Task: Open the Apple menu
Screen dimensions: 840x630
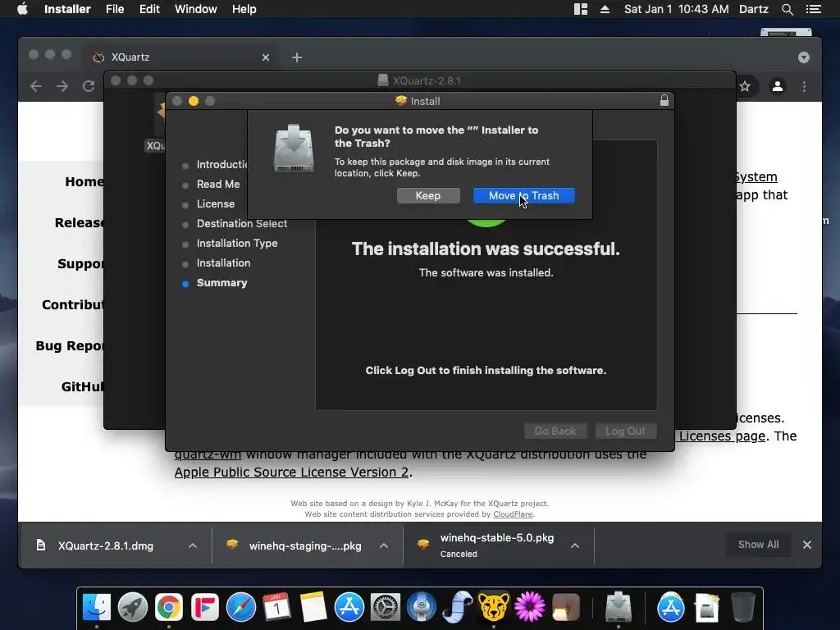Action: (22, 9)
